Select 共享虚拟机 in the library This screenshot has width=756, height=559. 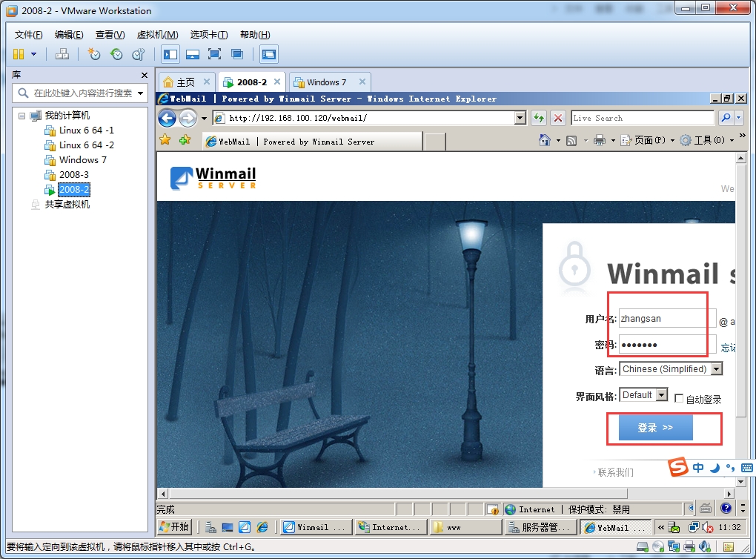(x=67, y=205)
